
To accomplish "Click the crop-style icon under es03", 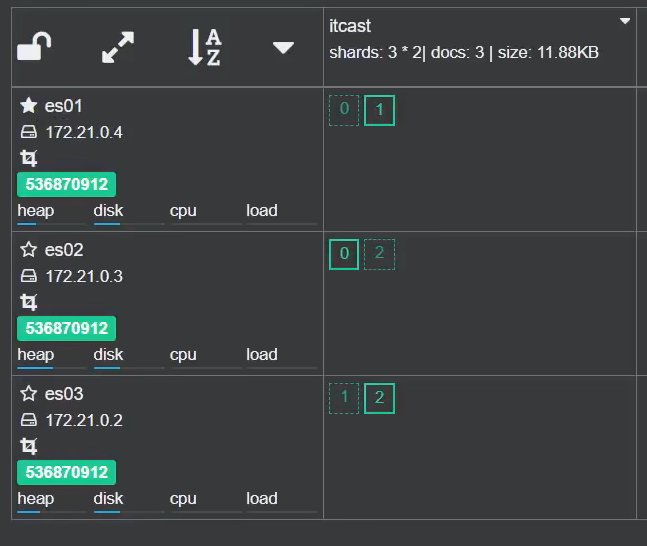I will (29, 446).
